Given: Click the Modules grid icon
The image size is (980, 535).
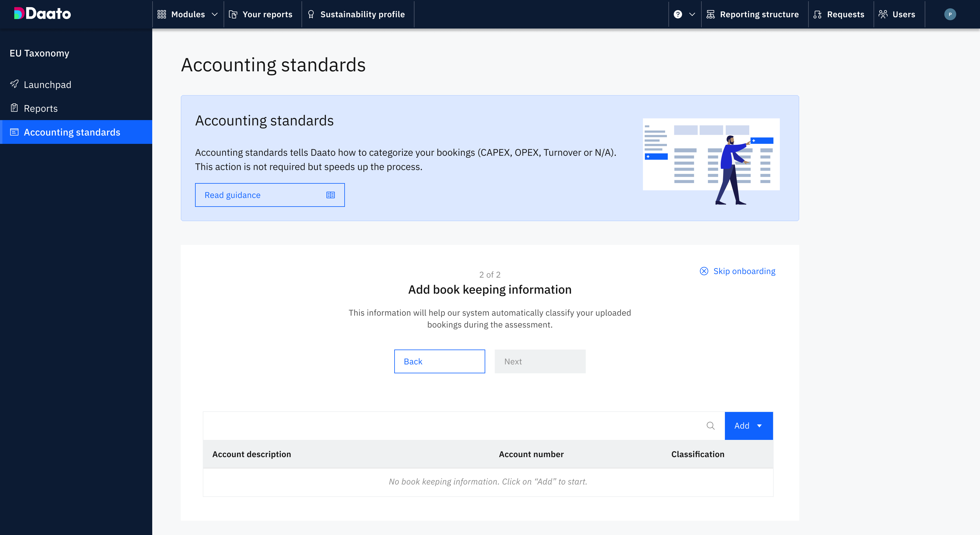Looking at the screenshot, I should (162, 15).
